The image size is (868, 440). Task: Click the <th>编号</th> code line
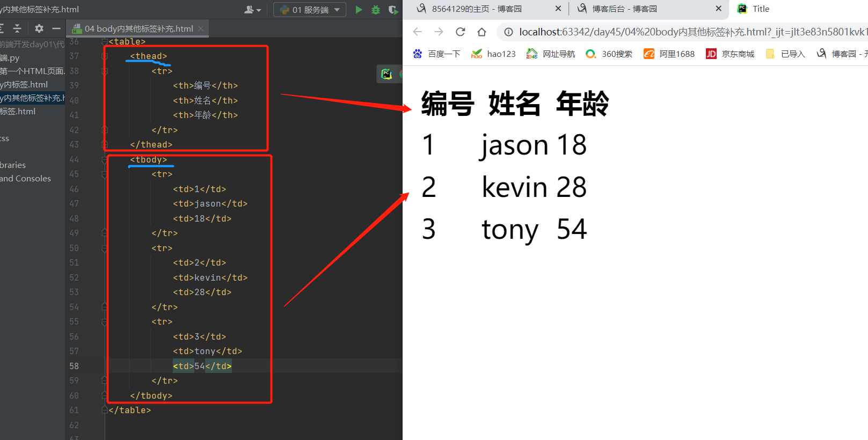point(205,86)
